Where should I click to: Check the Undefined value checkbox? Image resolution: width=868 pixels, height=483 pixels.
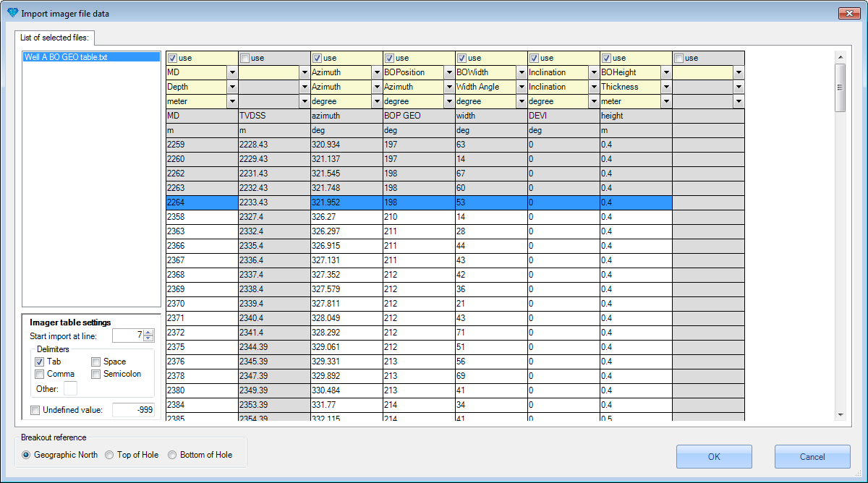35,411
